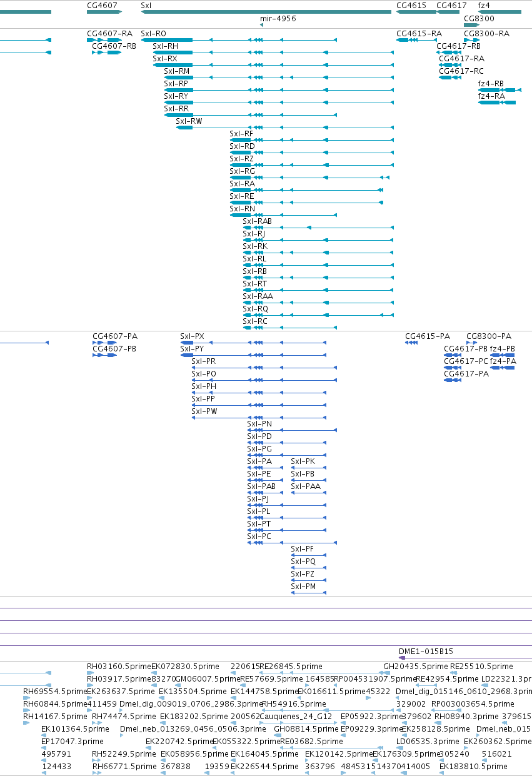Click transcript CG4617-RB

459,46
